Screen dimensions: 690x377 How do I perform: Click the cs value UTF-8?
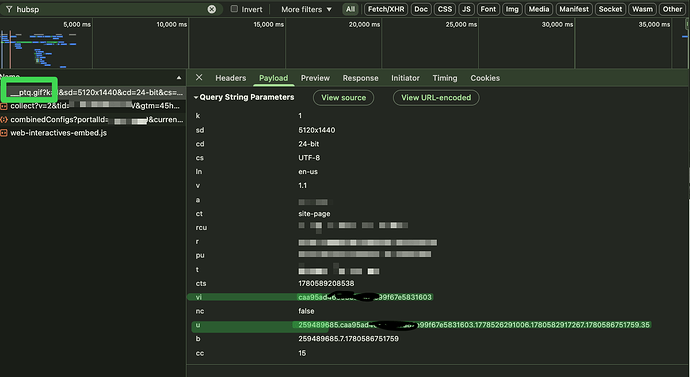tap(309, 158)
